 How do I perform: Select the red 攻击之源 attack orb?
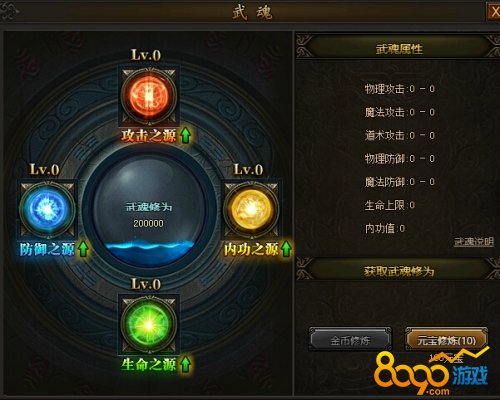point(149,95)
